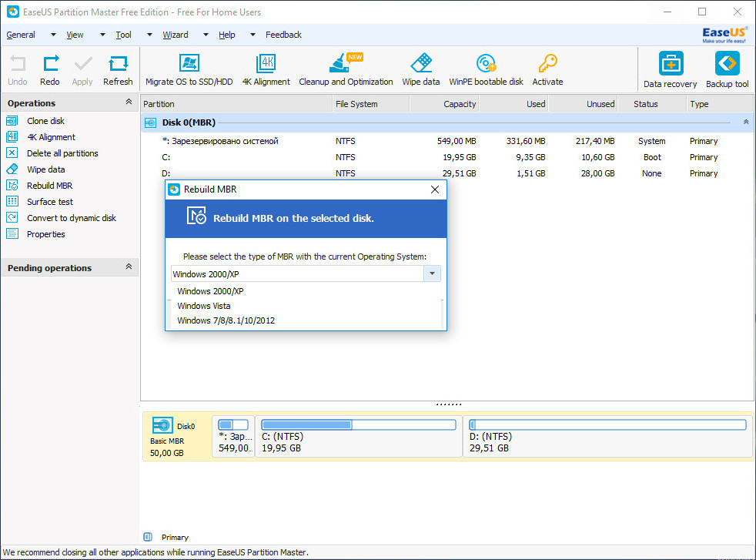Collapse the Operations panel

[x=129, y=102]
